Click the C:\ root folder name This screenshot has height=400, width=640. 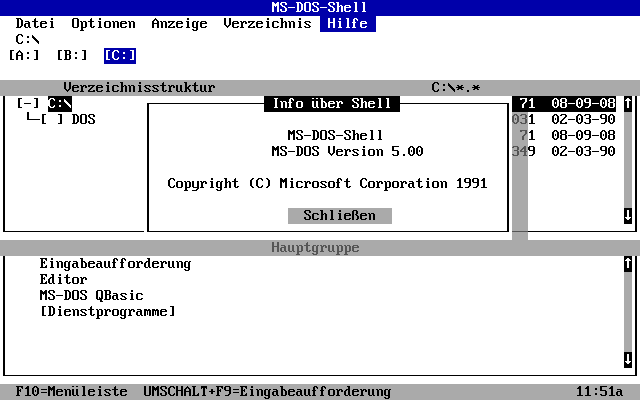(59, 103)
